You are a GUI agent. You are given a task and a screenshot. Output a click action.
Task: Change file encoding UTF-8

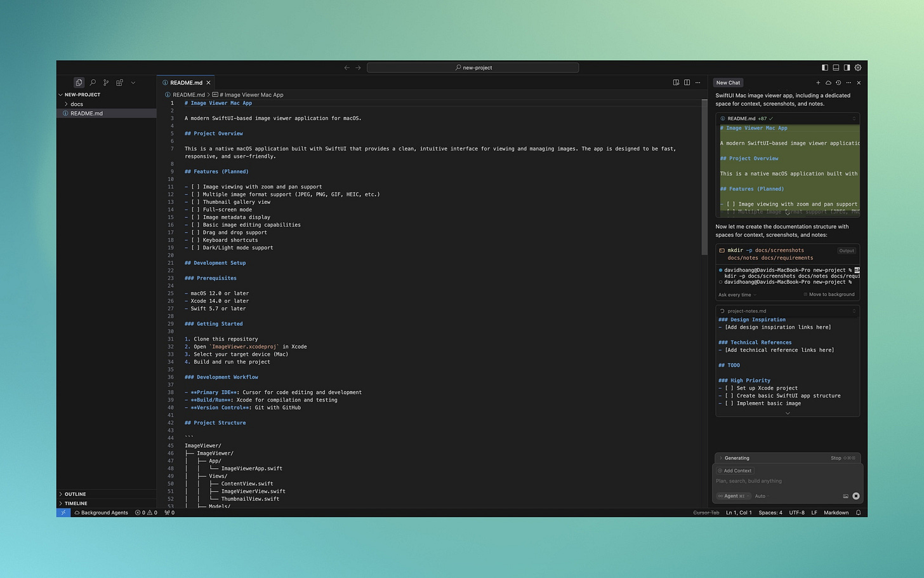(x=797, y=513)
